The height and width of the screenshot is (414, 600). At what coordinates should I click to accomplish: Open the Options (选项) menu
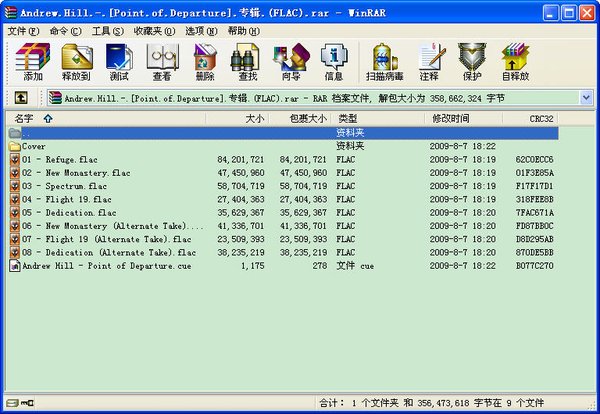201,31
